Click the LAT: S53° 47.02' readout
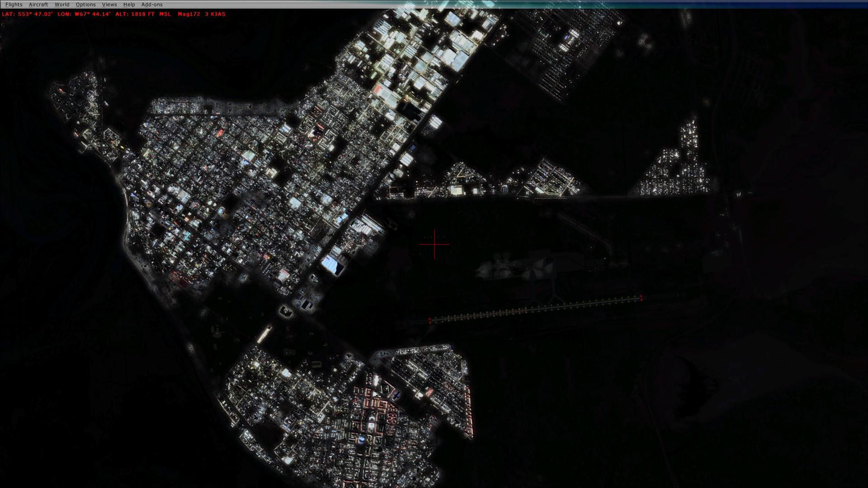868x488 pixels. pyautogui.click(x=27, y=14)
